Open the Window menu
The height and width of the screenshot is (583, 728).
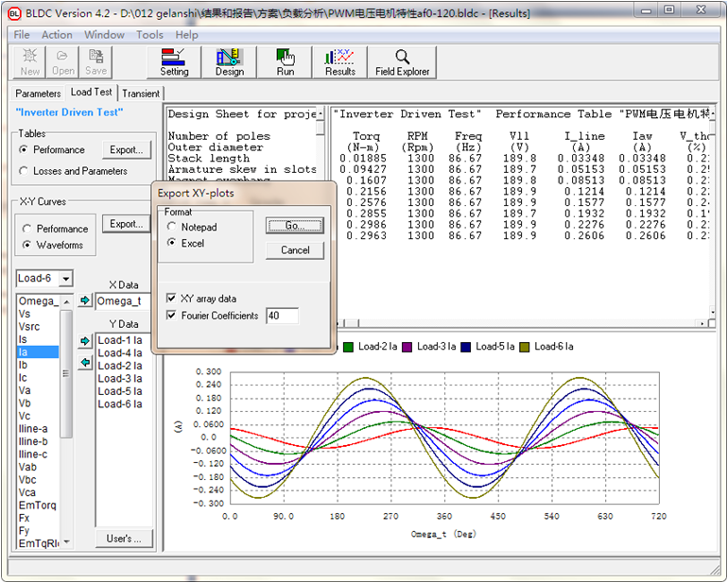(x=104, y=35)
